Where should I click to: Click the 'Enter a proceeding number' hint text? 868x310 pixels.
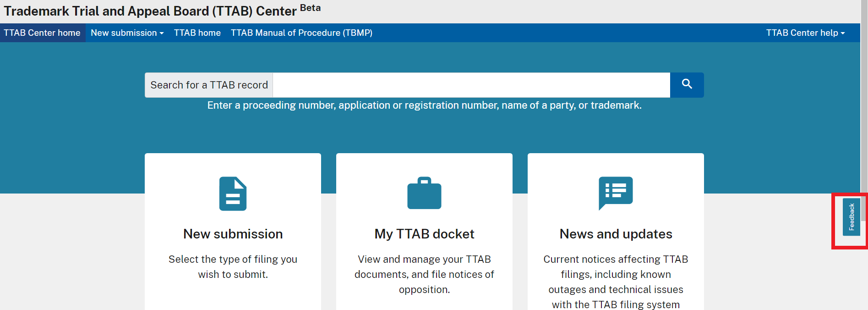click(424, 105)
